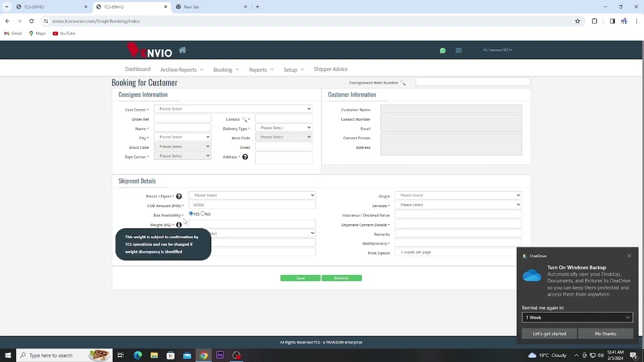Open Shipper Advice page
Viewport: 644px width, 362px height.
[x=331, y=69]
